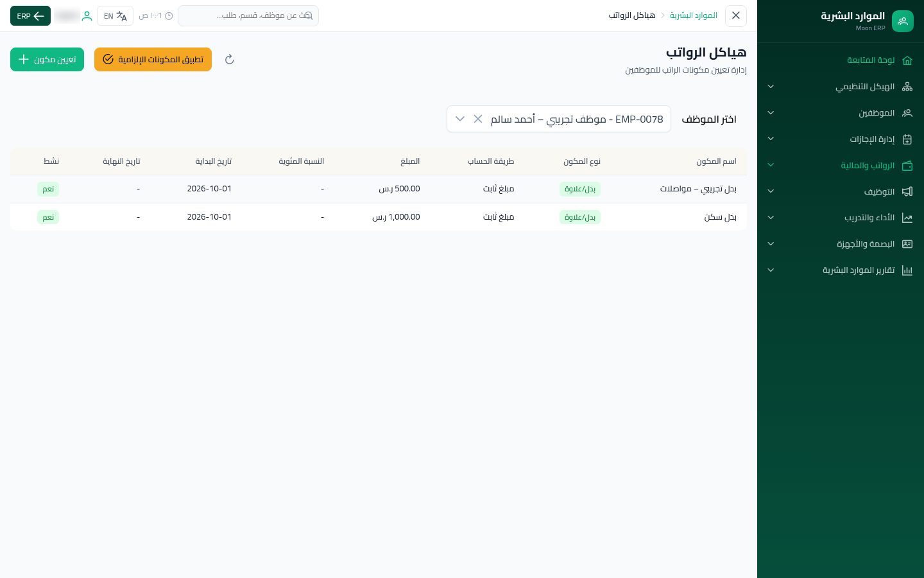
Task: Click the translate language icon
Action: (x=121, y=16)
